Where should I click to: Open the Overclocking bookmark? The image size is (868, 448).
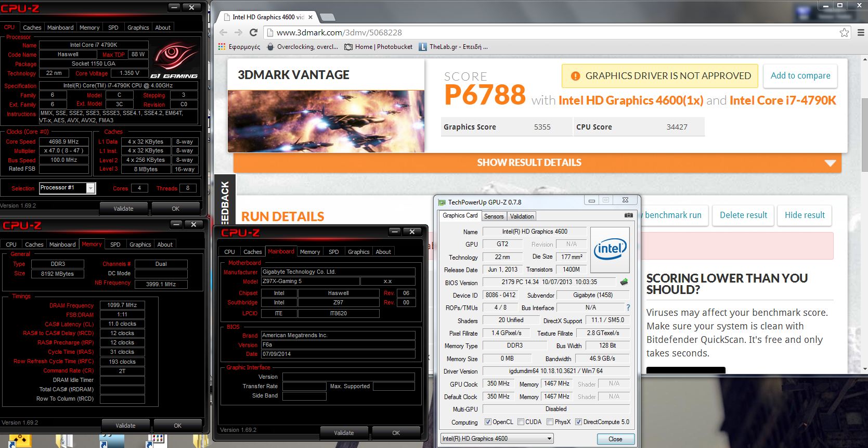pyautogui.click(x=302, y=46)
